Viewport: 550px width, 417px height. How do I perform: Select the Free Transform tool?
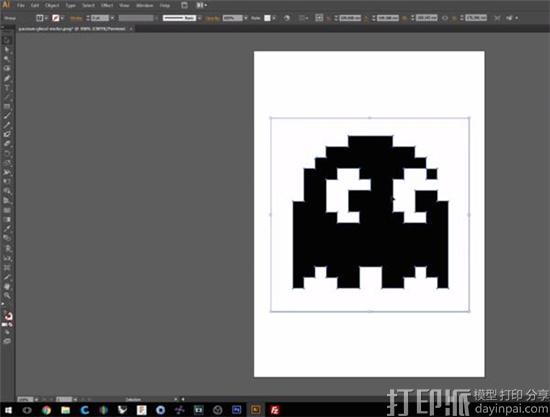tap(7, 182)
